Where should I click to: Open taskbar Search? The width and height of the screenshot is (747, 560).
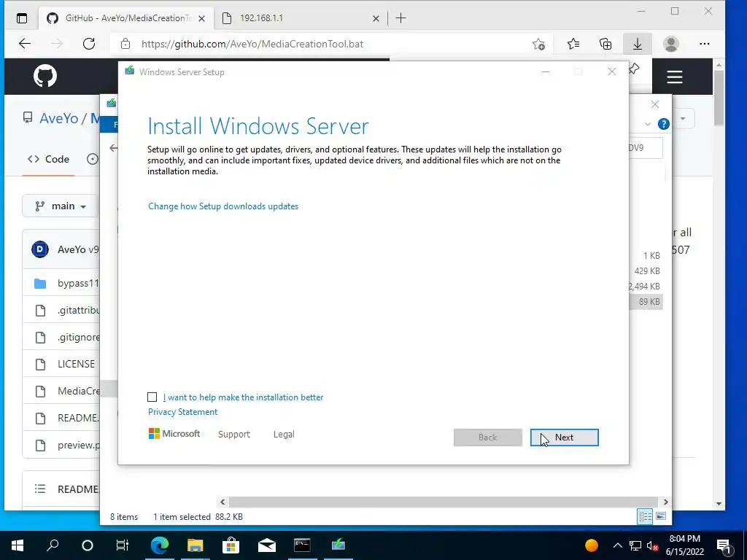53,545
